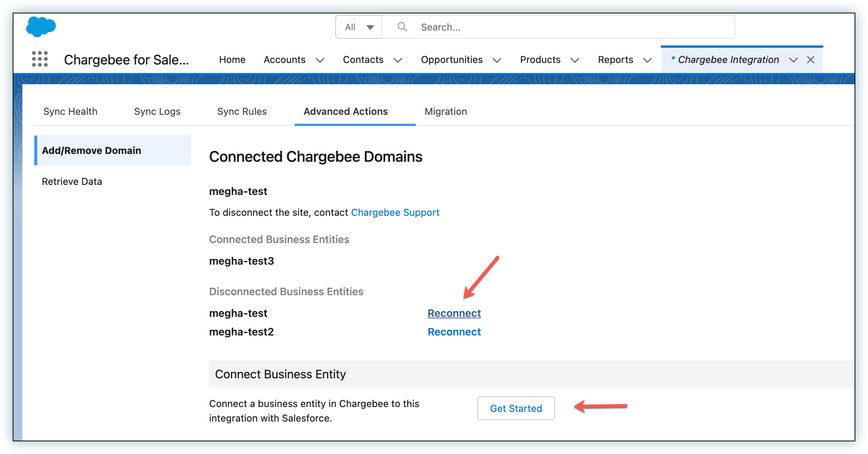Close the Chargebee Integration tab
The width and height of the screenshot is (868, 454).
(811, 60)
